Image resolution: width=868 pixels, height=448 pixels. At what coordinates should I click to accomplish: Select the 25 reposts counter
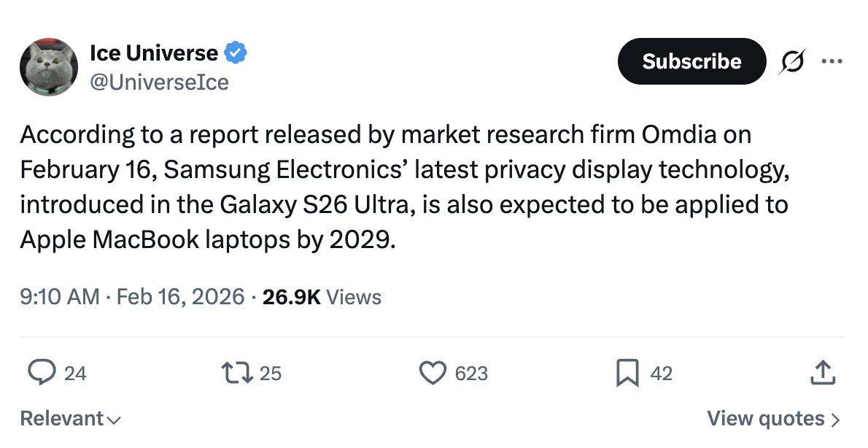tap(270, 373)
